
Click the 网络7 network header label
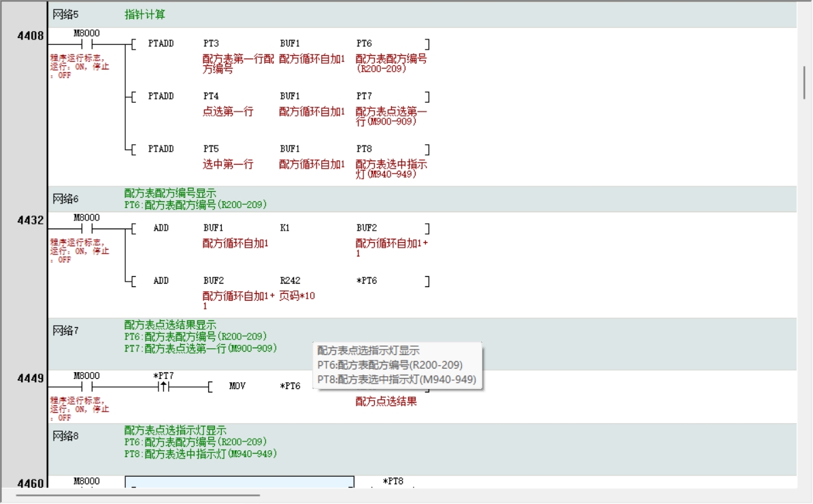point(66,331)
